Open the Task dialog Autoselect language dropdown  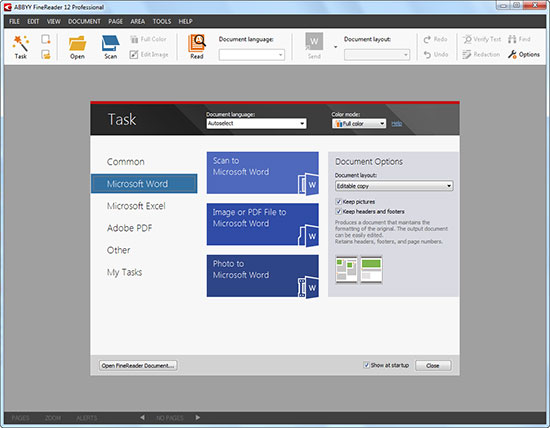point(256,123)
